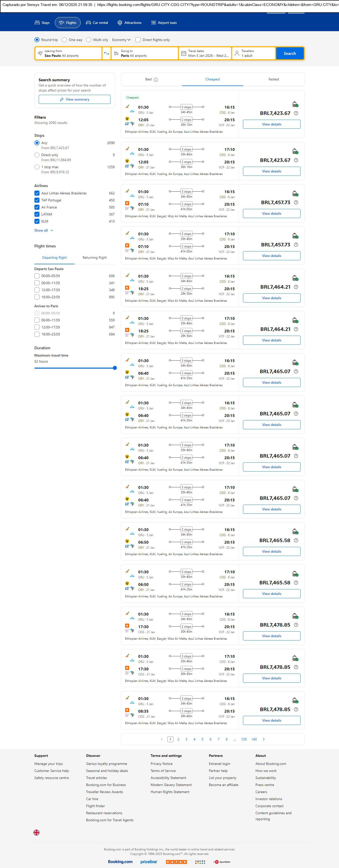This screenshot has width=339, height=868.
Task: Click the baggage icon on the first flight result
Action: [x=295, y=104]
